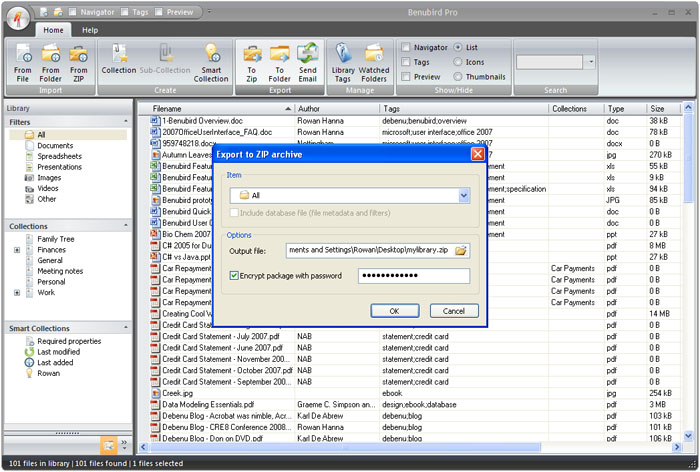The image size is (700, 472).
Task: Switch to the Home ribbon tab
Action: [53, 30]
